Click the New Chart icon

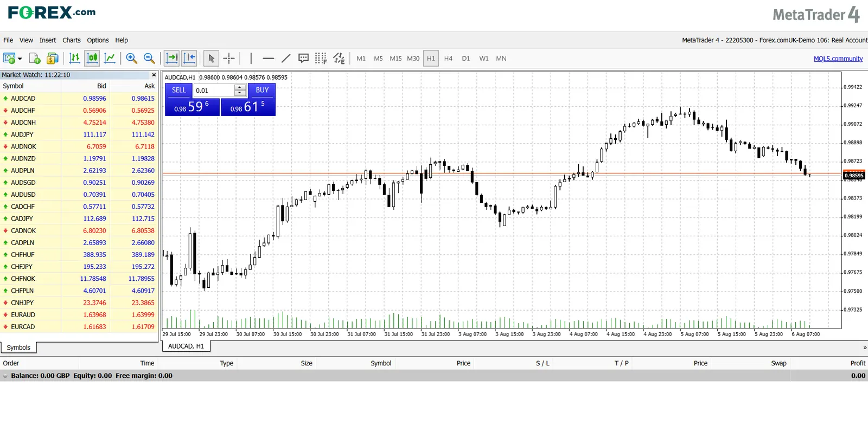click(9, 59)
